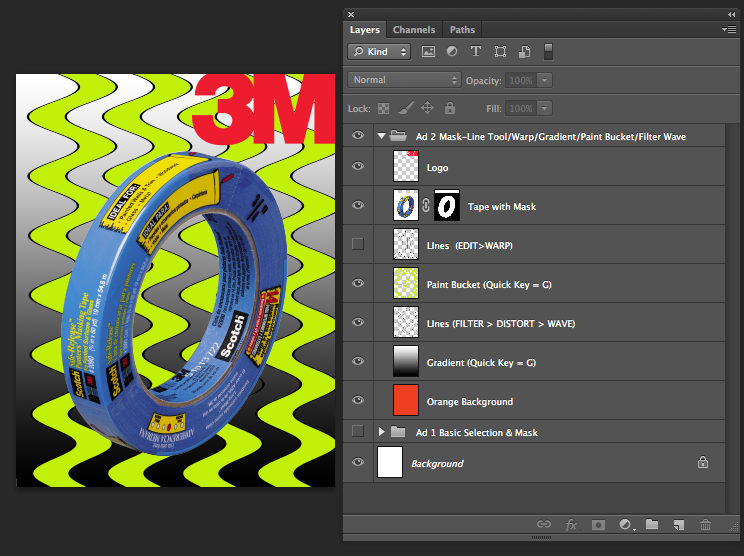Hide the Background layer
This screenshot has height=556, width=744.
[358, 462]
